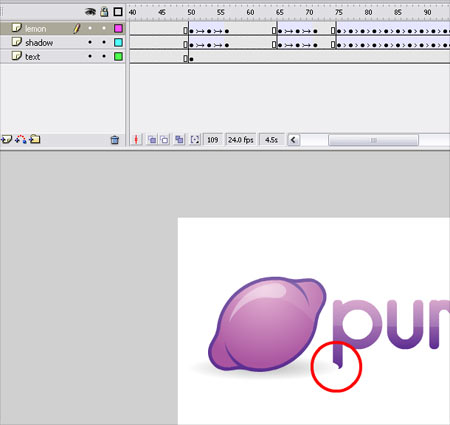Select the purple lemon graphic on stage

(x=267, y=324)
